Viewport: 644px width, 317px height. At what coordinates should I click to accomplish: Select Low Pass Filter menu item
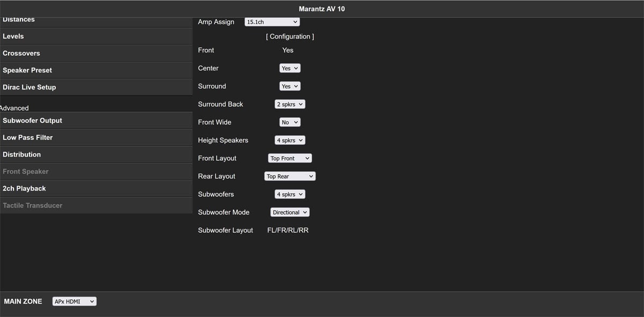click(96, 137)
